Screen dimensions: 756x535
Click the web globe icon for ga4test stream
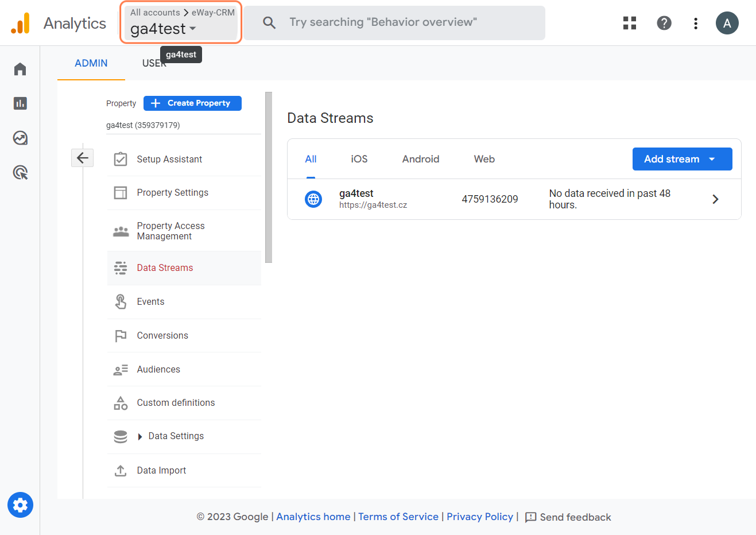pyautogui.click(x=313, y=199)
